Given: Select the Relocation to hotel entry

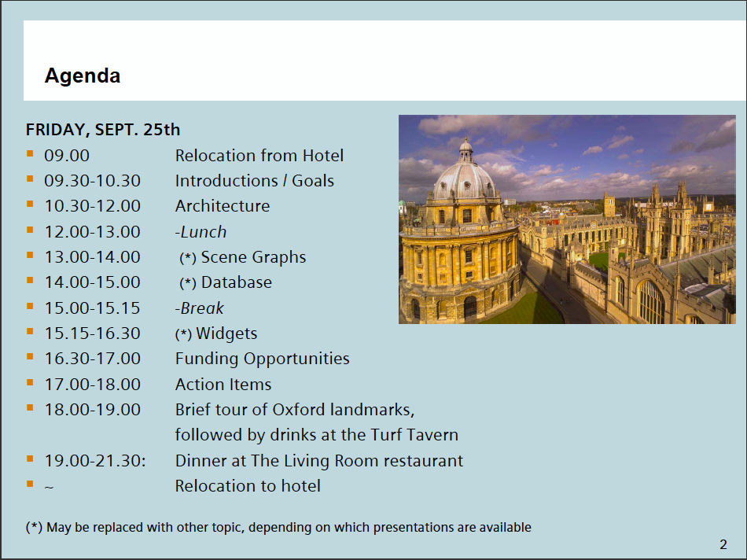Looking at the screenshot, I should pos(248,486).
